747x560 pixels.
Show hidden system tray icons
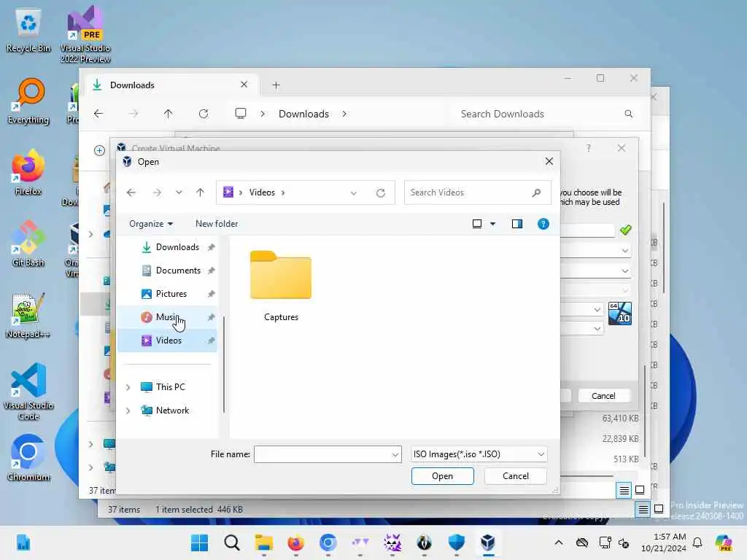(559, 542)
